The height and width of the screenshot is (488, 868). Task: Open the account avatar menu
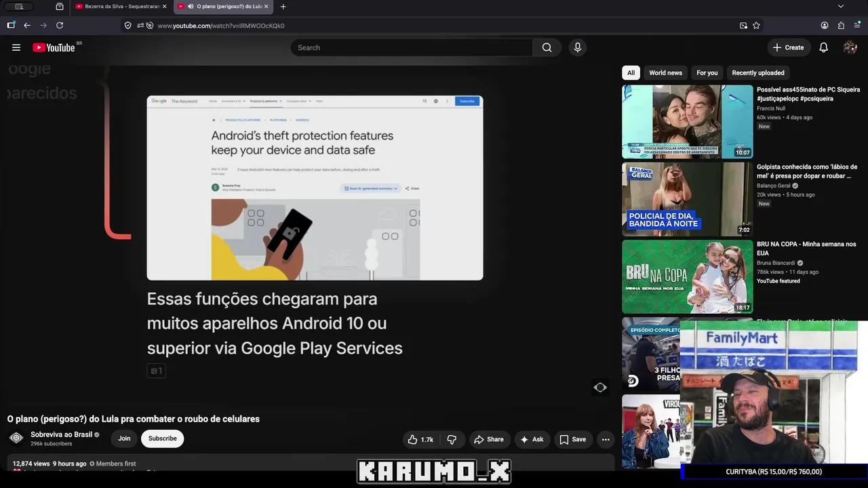click(x=850, y=47)
